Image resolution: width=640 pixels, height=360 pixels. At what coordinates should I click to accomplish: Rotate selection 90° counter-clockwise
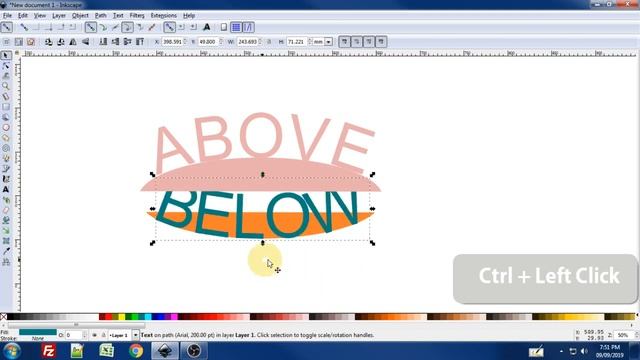49,42
